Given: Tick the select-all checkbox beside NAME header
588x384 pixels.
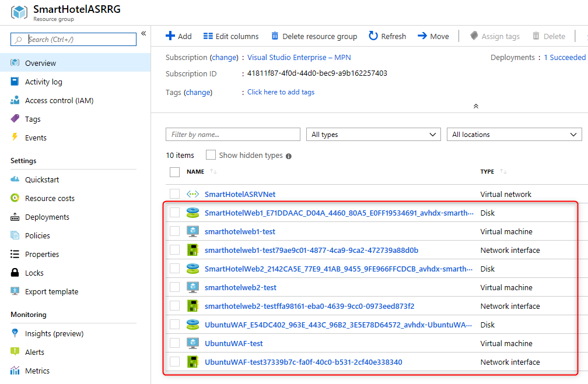Looking at the screenshot, I should pyautogui.click(x=175, y=172).
